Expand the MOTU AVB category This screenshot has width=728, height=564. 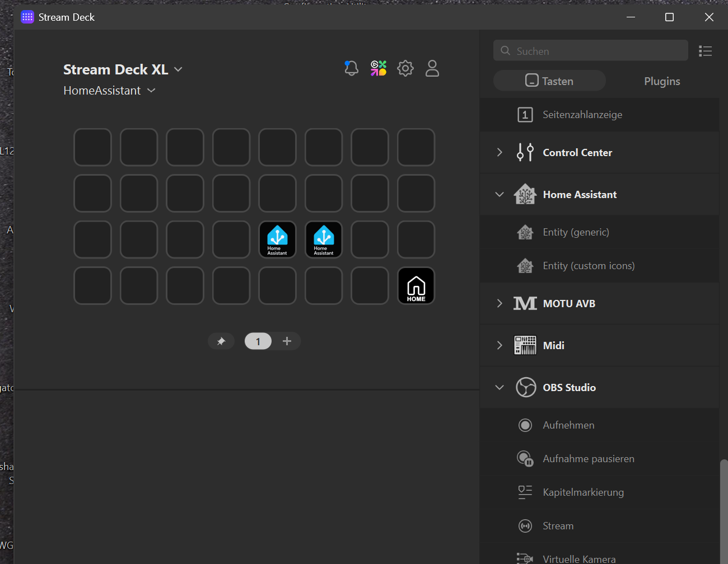[500, 303]
